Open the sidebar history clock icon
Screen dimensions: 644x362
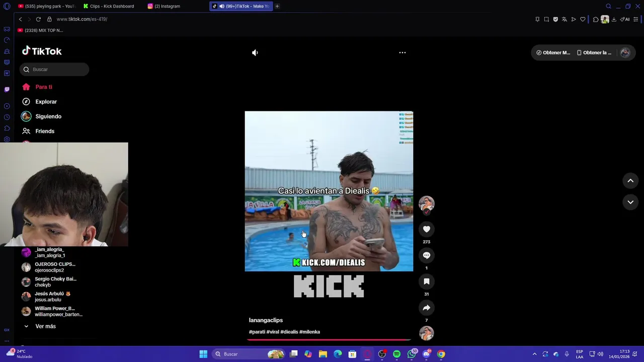click(x=7, y=117)
